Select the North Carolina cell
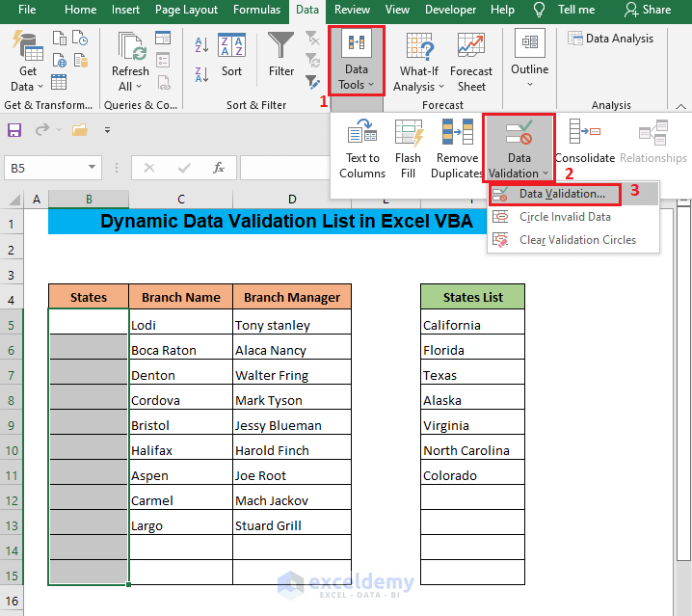The width and height of the screenshot is (692, 616). pos(472,447)
